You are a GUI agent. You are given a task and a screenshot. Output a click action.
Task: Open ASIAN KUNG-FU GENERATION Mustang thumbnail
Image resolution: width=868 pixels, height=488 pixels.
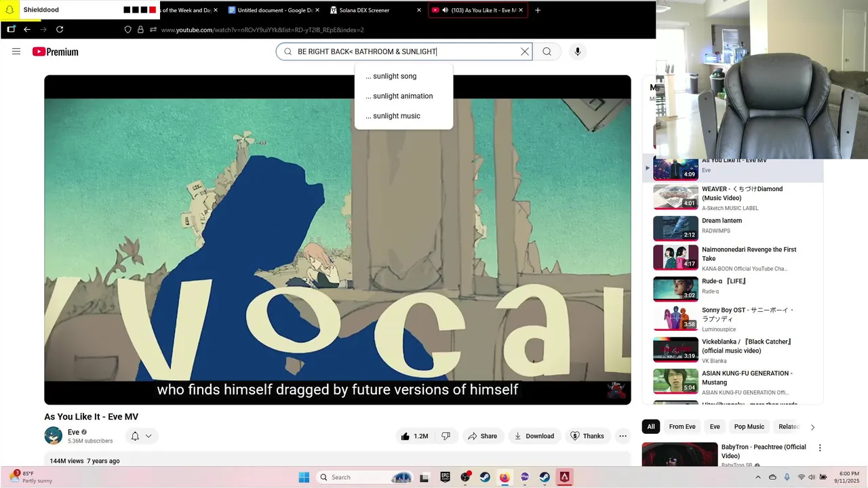[675, 381]
